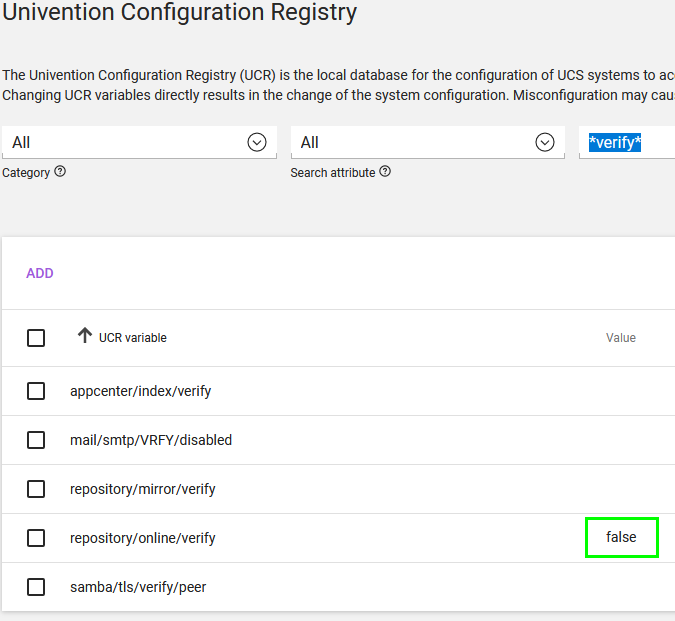Sort by UCR variable using arrow icon

(x=85, y=335)
